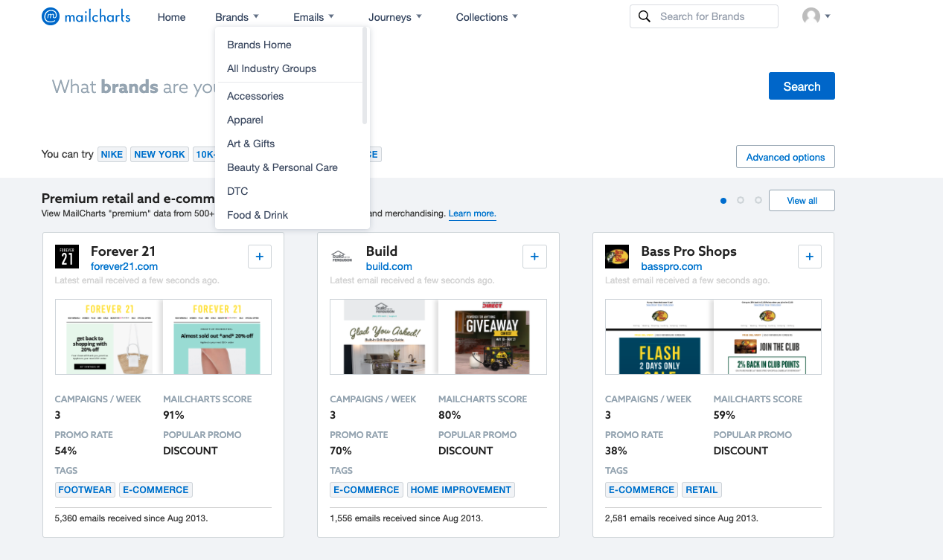943x560 pixels.
Task: Collapse the Brands dropdown menu
Action: [237, 17]
